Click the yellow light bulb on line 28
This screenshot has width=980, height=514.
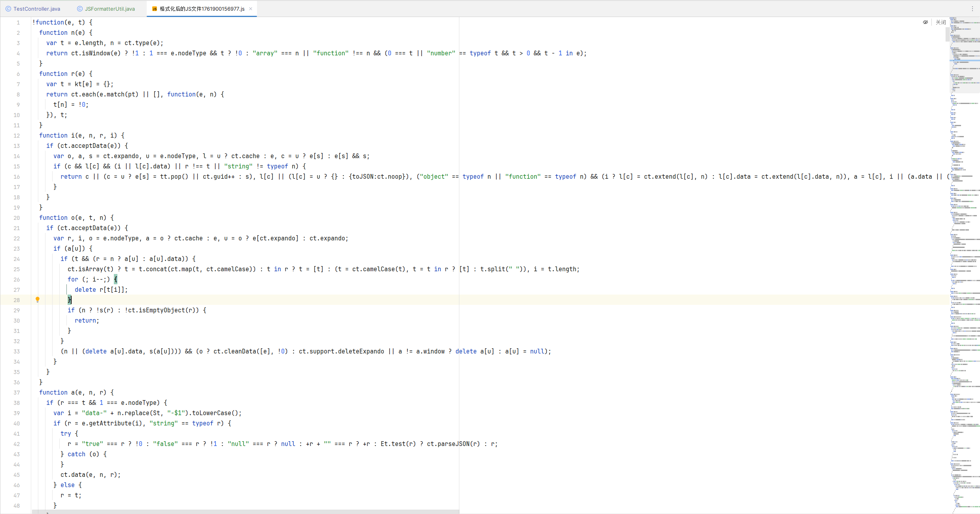38,300
